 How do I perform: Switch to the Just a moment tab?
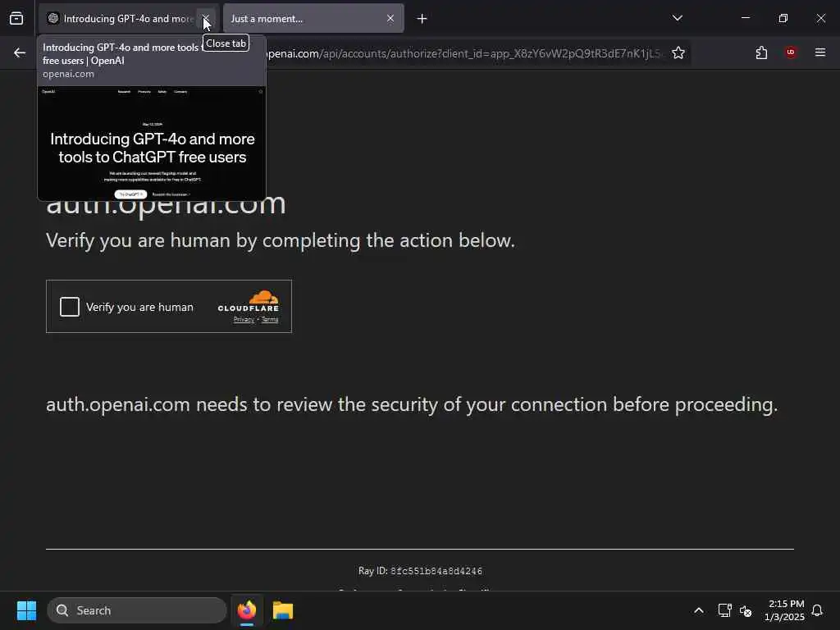313,19
